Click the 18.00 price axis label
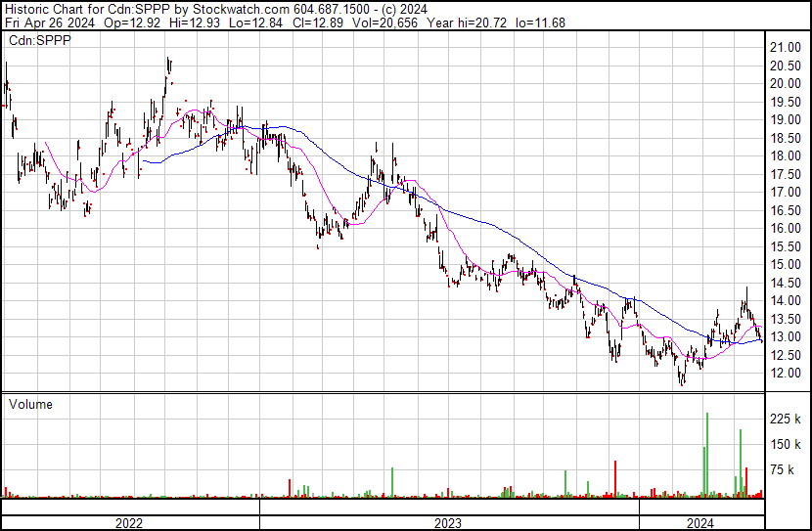 [x=787, y=156]
